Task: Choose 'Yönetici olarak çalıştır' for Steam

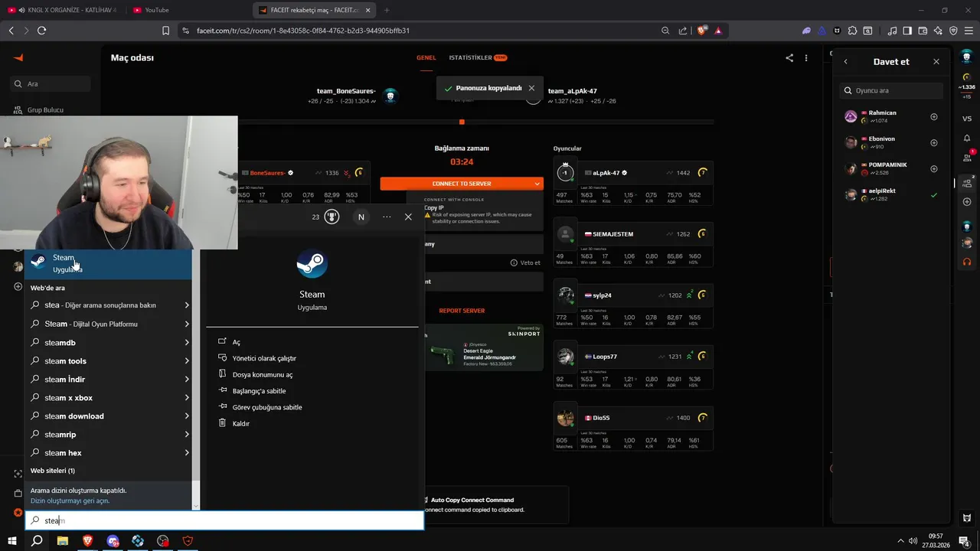Action: 264,358
